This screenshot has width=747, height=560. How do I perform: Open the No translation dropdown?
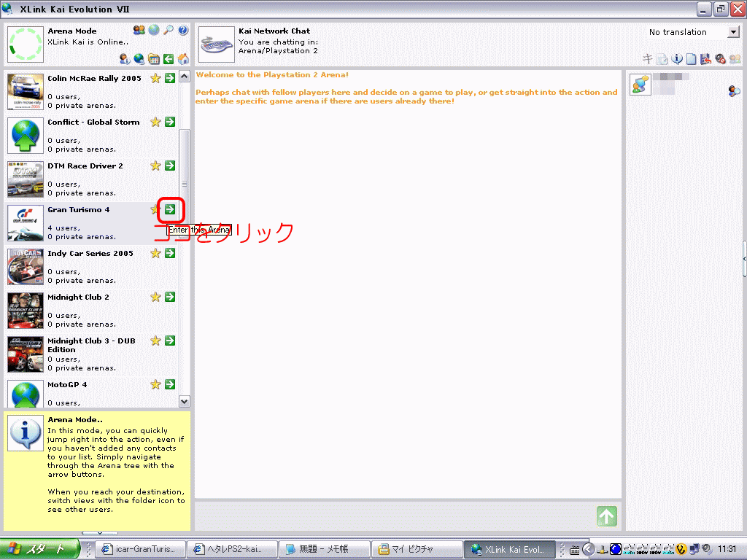(x=733, y=32)
